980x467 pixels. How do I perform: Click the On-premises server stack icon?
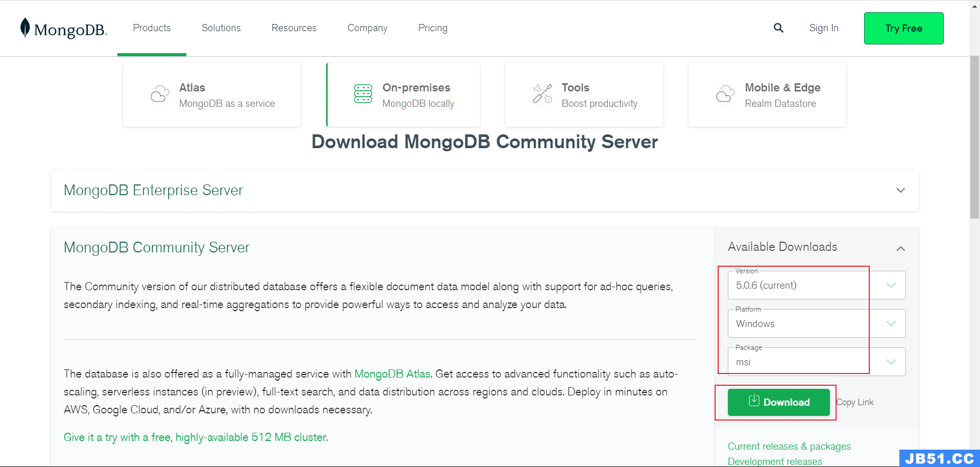(x=363, y=94)
